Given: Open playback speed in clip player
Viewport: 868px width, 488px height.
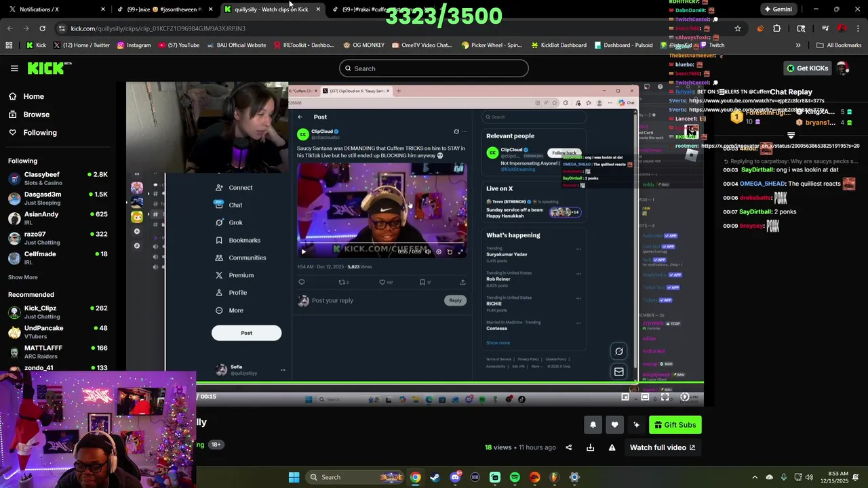Looking at the screenshot, I should (x=685, y=397).
